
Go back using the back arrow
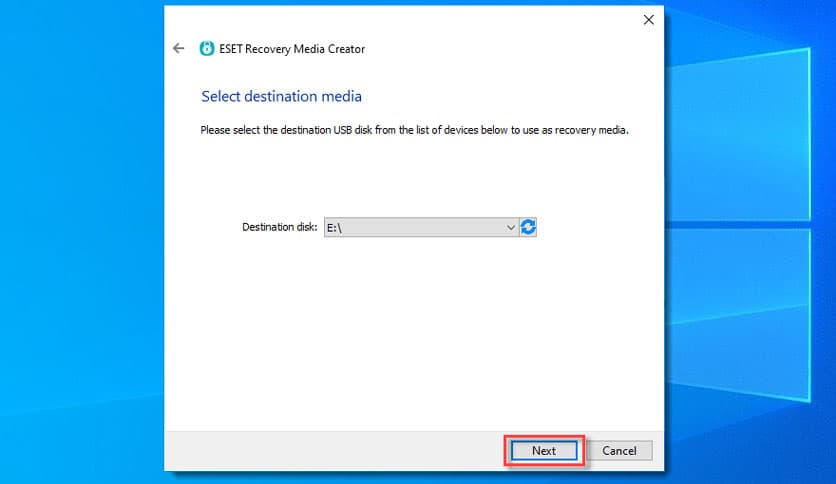pyautogui.click(x=179, y=49)
